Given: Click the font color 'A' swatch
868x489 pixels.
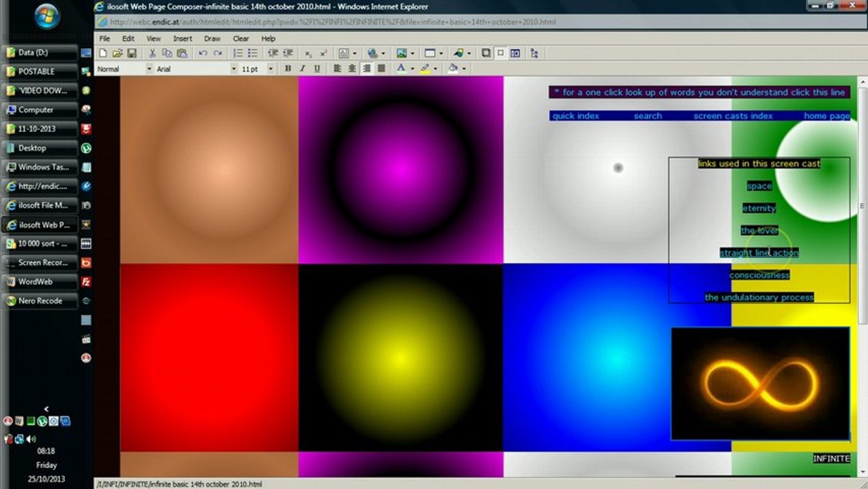Looking at the screenshot, I should (x=401, y=69).
